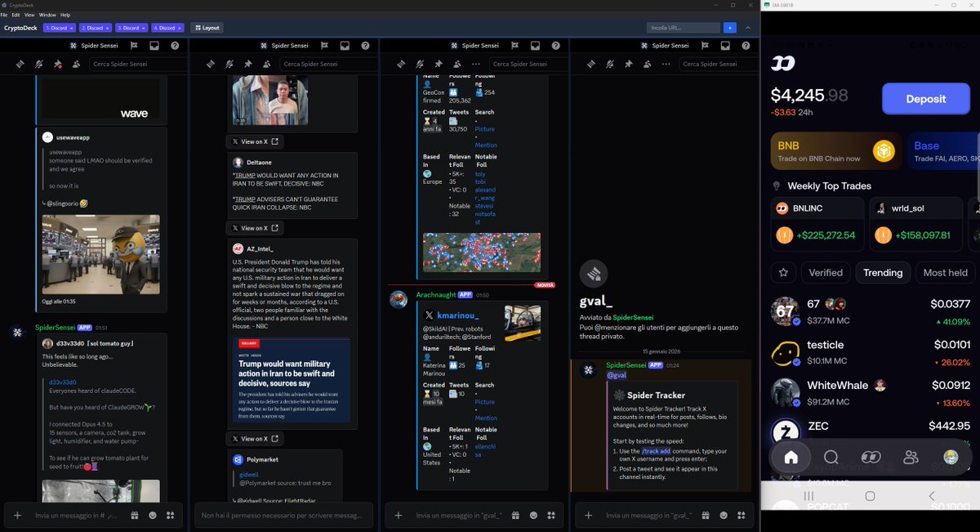
Task: Open threads icon in Discord pane 4 toolbar
Action: 590,64
